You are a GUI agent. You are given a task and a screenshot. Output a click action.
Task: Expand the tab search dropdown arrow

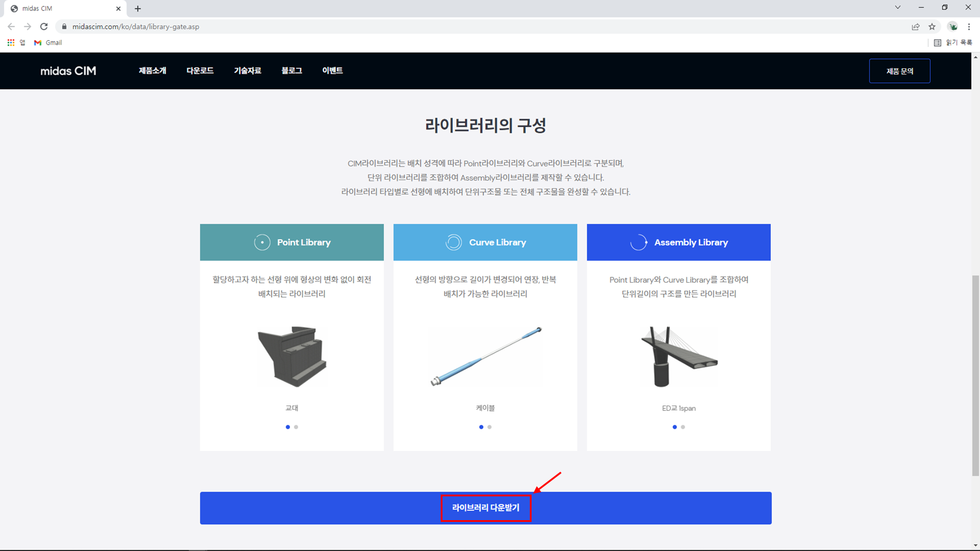897,8
